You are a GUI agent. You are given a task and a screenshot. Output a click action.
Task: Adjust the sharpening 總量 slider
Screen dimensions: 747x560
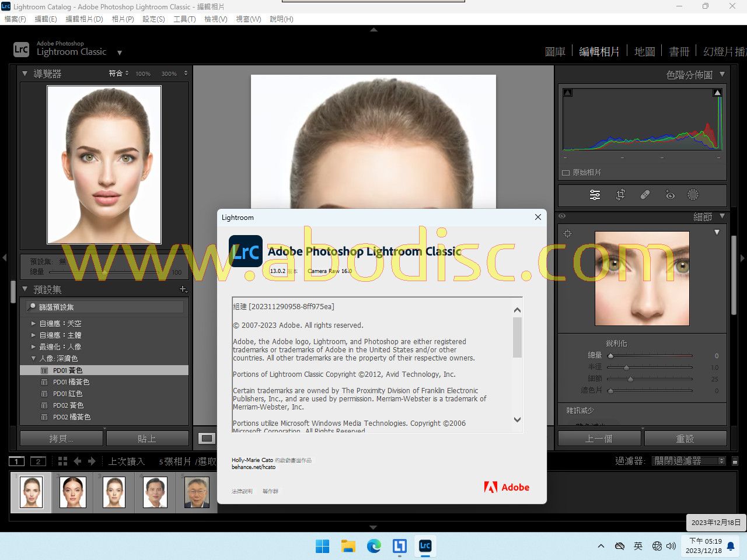coord(610,356)
